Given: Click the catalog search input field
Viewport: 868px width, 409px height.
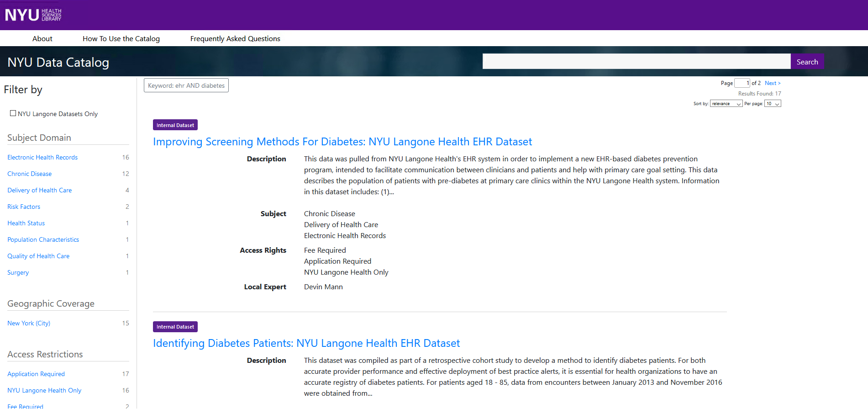Looking at the screenshot, I should tap(636, 62).
